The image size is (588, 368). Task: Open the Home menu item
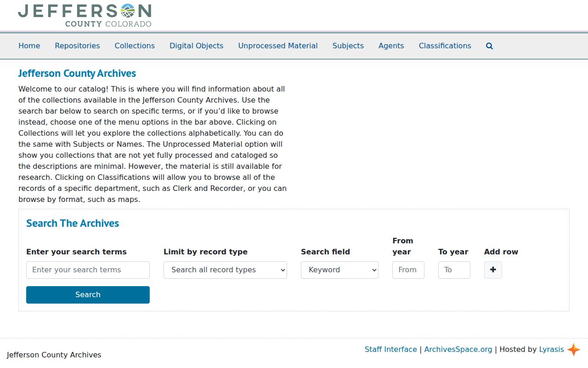point(29,46)
